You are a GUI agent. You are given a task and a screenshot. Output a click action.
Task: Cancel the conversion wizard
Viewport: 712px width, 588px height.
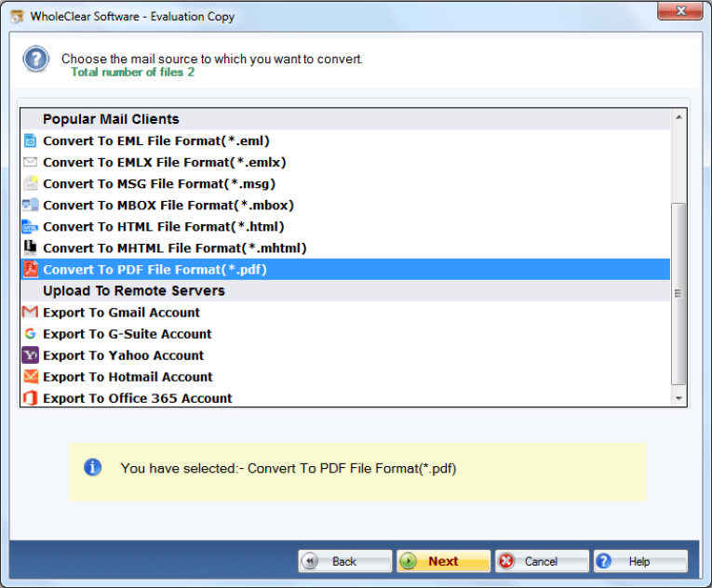542,561
